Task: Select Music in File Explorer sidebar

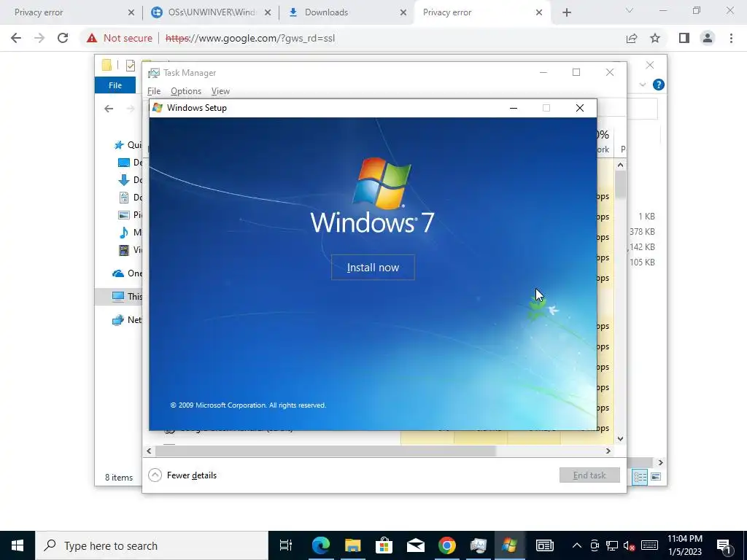Action: 130,233
